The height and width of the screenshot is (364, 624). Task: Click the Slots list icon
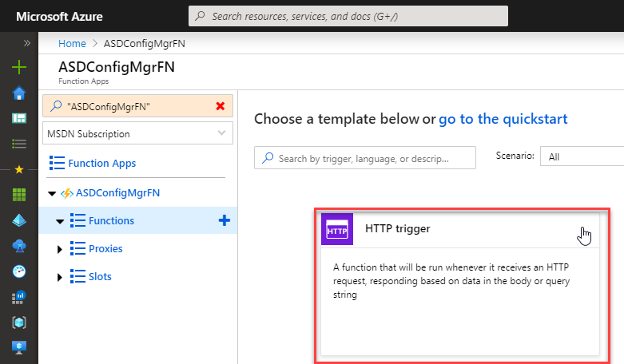pos(78,276)
